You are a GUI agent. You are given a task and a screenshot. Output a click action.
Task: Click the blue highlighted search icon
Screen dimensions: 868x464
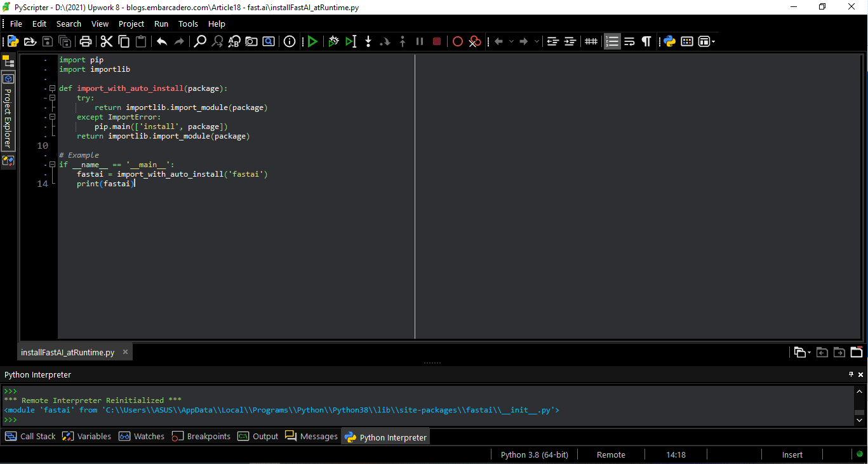[x=269, y=41]
